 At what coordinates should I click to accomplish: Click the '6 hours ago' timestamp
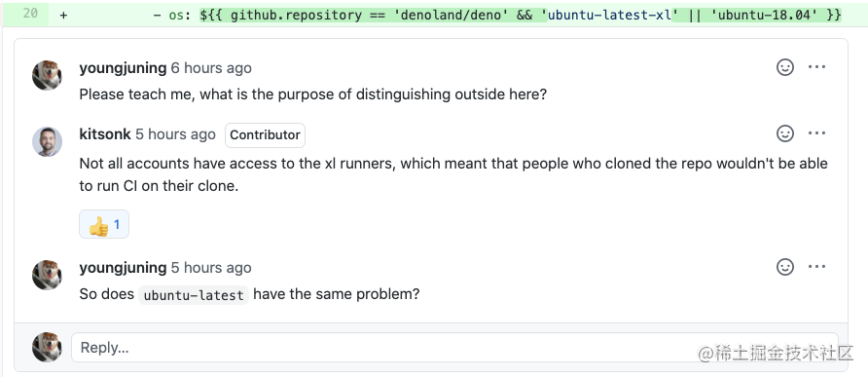click(211, 68)
